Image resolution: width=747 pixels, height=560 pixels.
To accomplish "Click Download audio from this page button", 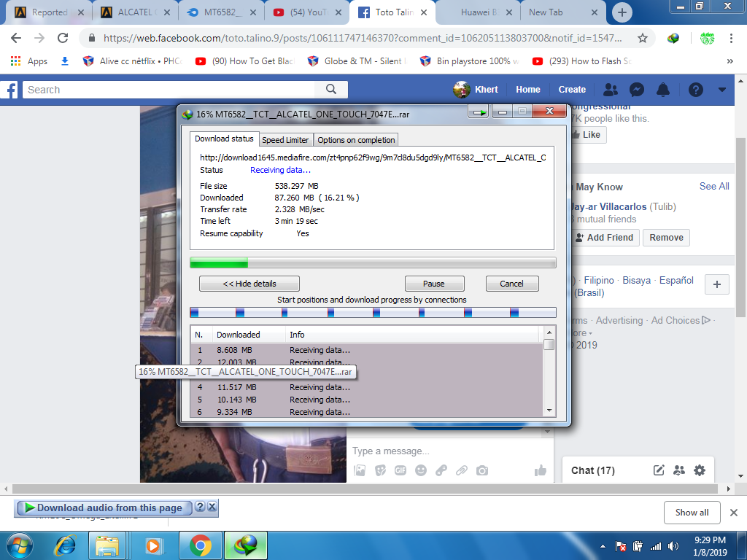I will [x=104, y=507].
